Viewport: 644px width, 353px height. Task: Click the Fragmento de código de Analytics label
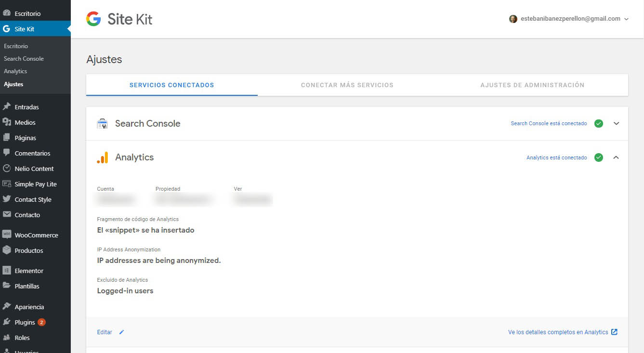[138, 219]
